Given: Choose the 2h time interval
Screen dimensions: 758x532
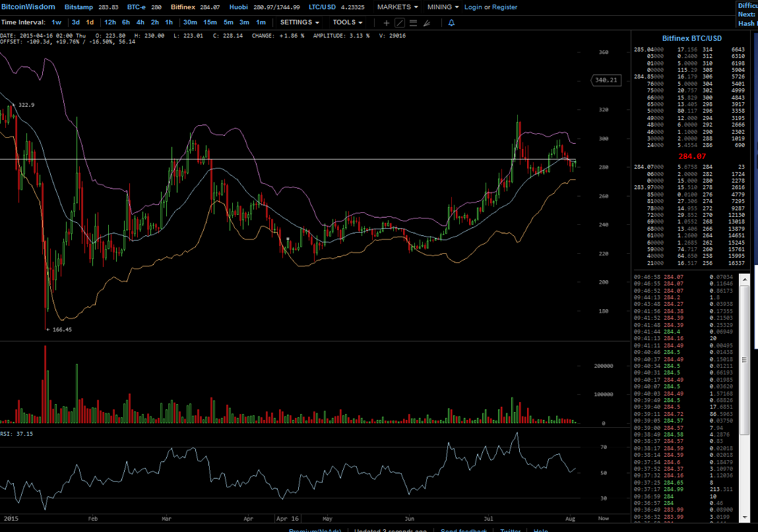Looking at the screenshot, I should click(154, 22).
